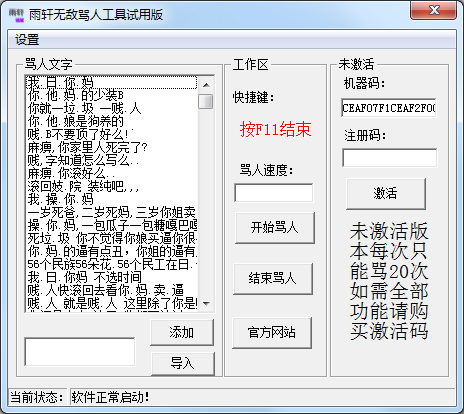Select the row 贱,字知道怎么写么
Image resolution: width=464 pixels, height=414 pixels.
point(112,161)
